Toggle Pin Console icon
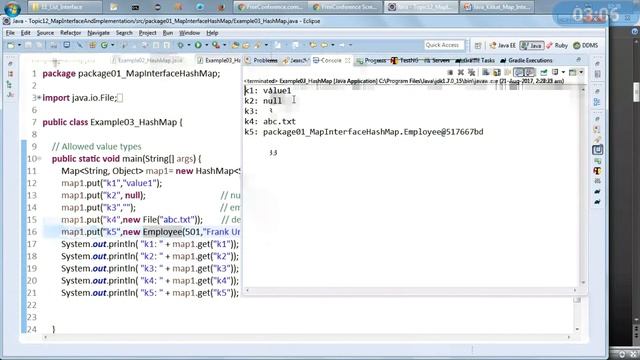 tap(544, 72)
